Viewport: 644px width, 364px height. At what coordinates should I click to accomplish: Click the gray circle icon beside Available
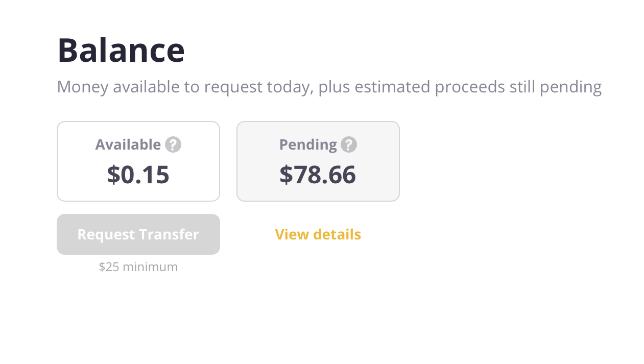173,144
